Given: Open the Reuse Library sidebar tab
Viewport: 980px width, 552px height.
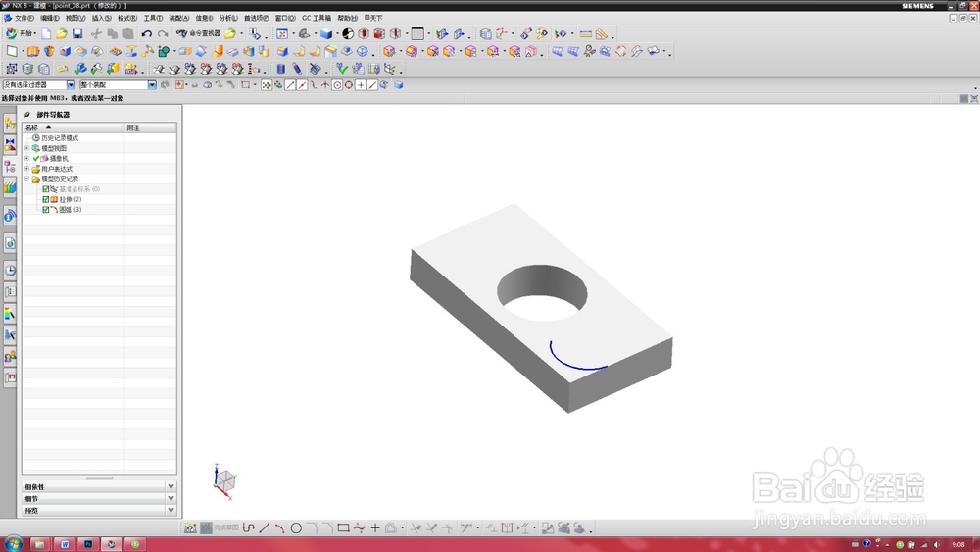Looking at the screenshot, I should point(10,187).
